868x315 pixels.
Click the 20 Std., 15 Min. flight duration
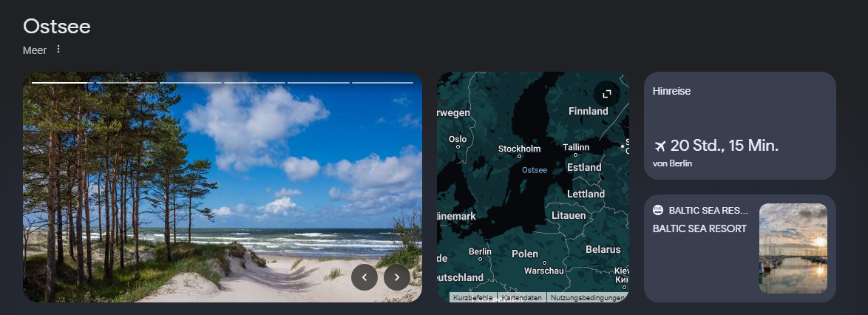coord(724,146)
